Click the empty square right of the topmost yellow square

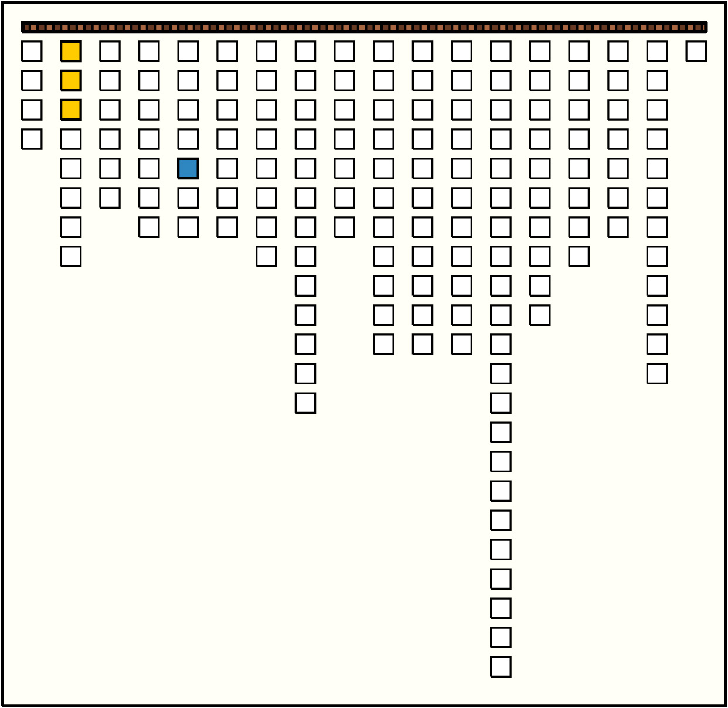pyautogui.click(x=110, y=52)
